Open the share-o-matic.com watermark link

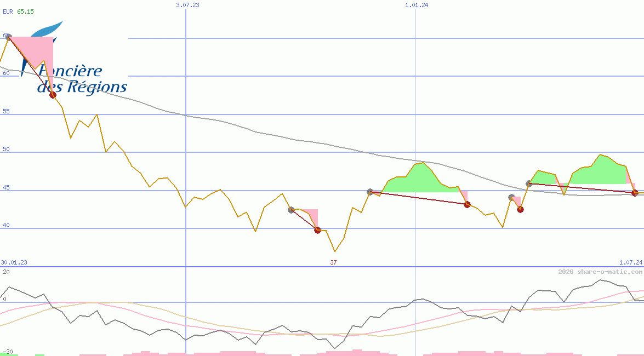(x=600, y=272)
